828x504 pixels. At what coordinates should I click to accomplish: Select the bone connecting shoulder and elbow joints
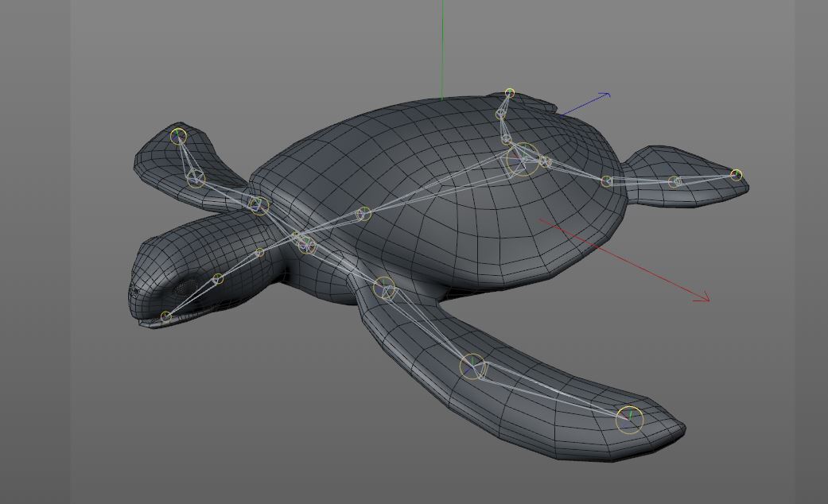[x=225, y=193]
